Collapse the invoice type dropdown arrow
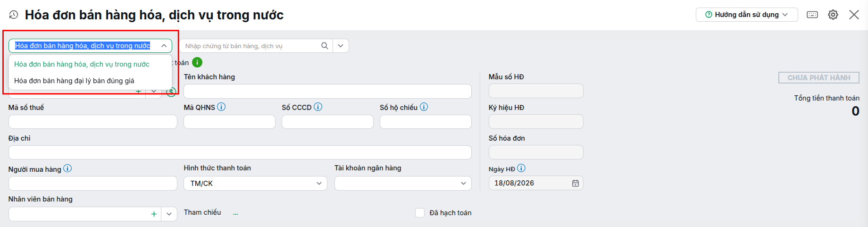This screenshot has height=227, width=868. 164,46
